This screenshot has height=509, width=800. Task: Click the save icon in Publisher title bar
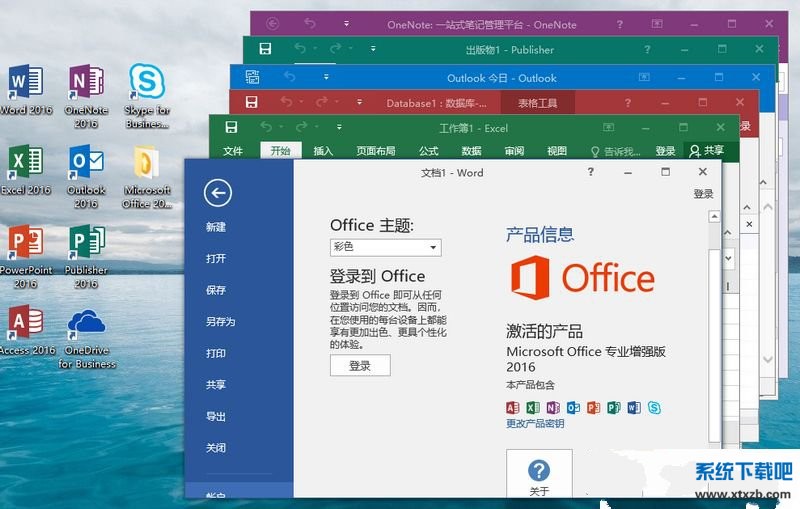click(x=265, y=49)
